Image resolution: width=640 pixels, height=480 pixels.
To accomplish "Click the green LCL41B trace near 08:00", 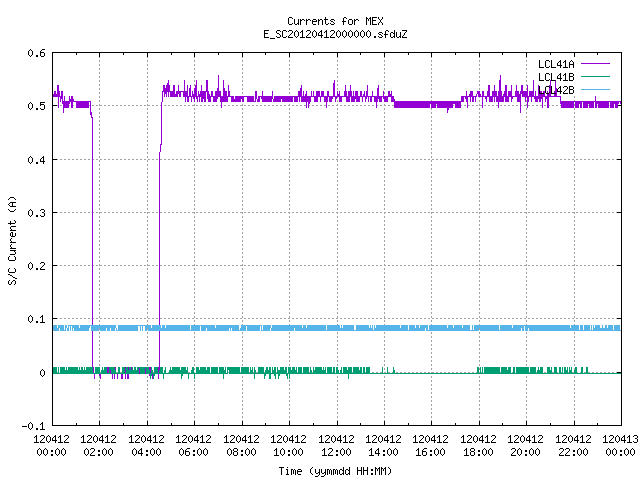I will (242, 370).
